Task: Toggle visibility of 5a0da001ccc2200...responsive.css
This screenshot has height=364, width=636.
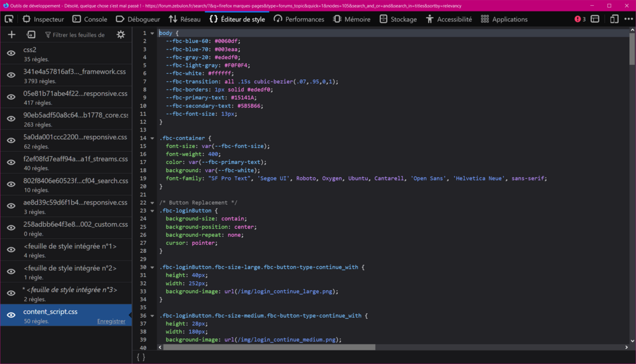Action: click(x=11, y=140)
